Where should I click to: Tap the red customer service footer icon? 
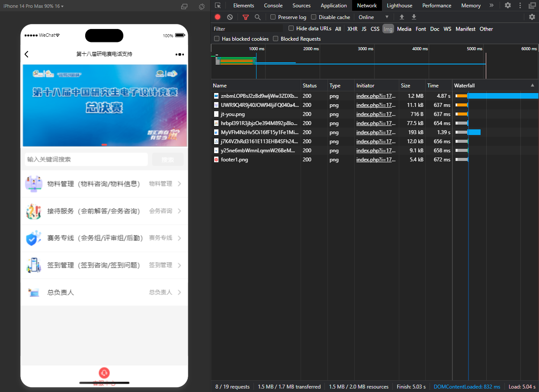coord(104,373)
